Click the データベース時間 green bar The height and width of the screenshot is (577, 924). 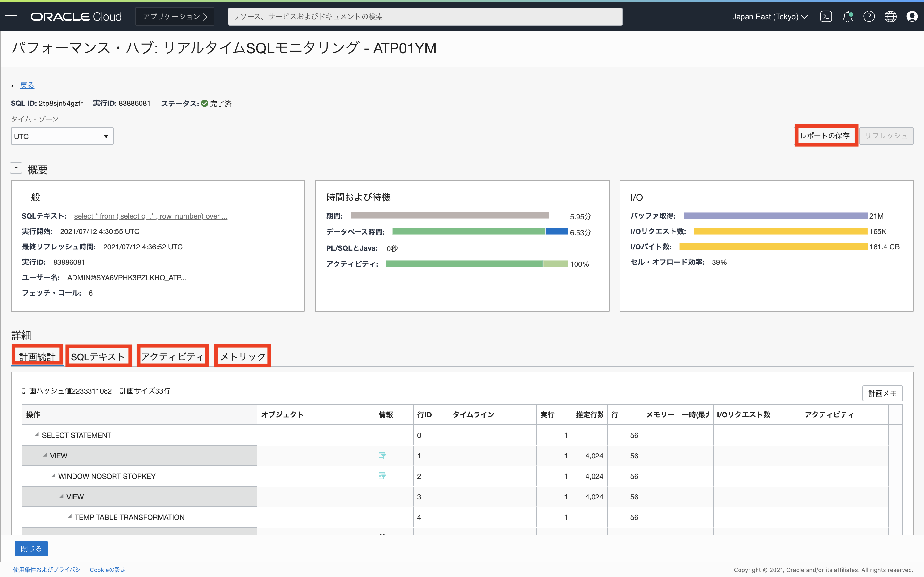point(468,231)
